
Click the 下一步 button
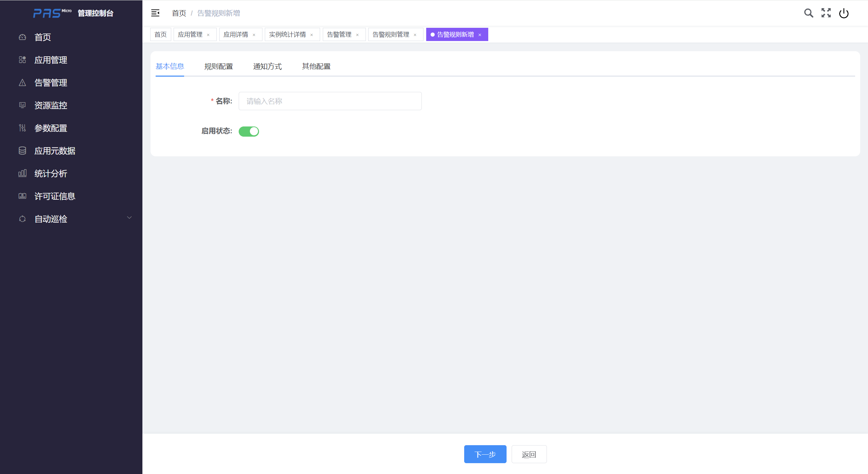coord(485,454)
